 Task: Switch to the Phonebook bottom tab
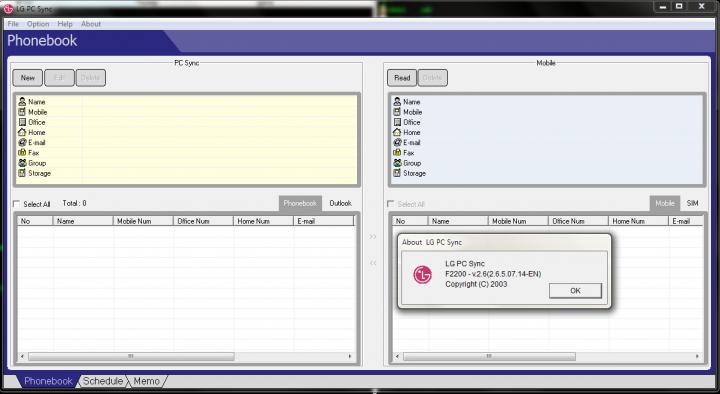tap(48, 381)
